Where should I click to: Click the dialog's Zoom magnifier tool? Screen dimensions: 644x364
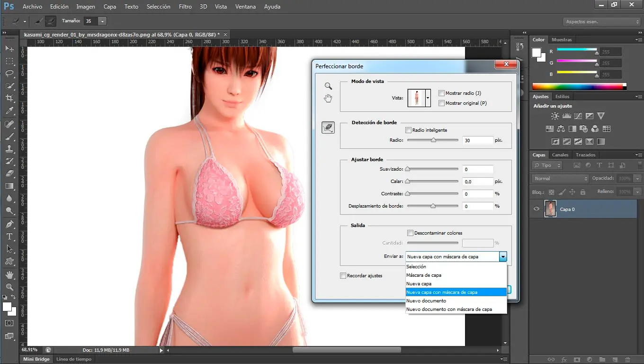point(328,86)
